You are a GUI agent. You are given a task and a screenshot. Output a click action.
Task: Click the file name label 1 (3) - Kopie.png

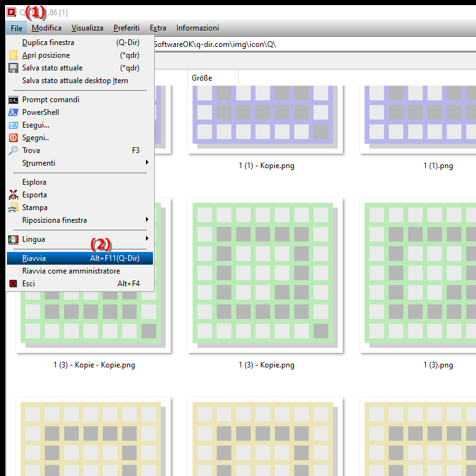(x=267, y=365)
